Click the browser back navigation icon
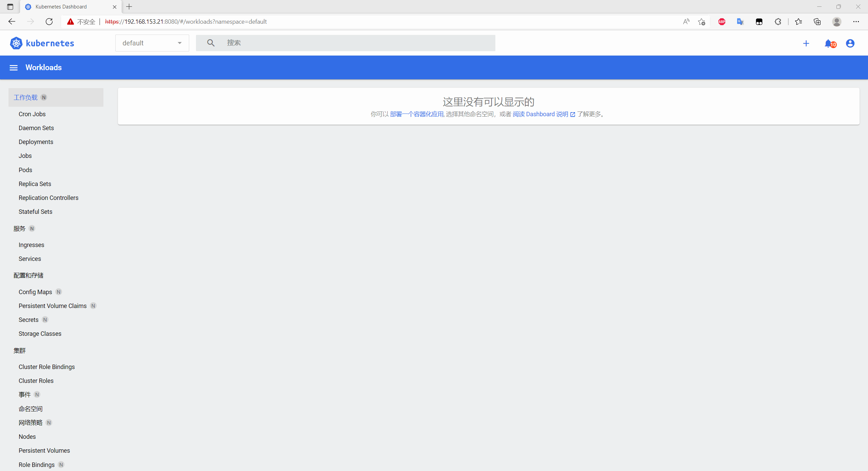Viewport: 868px width, 471px height. click(x=12, y=21)
